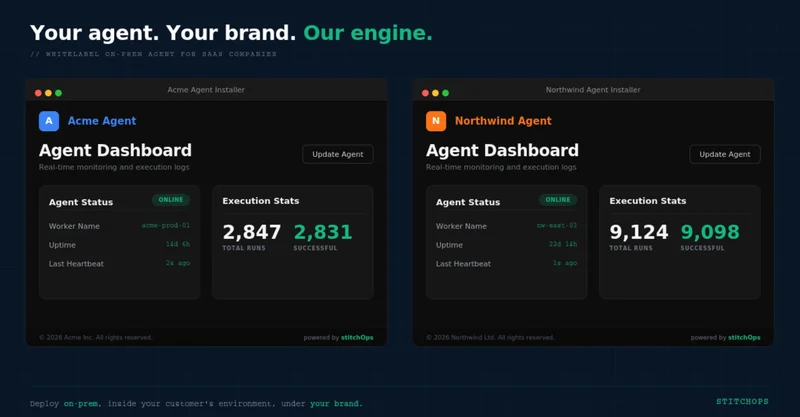Click the 'your brand.' highlighted words in bottom tagline

(x=336, y=404)
